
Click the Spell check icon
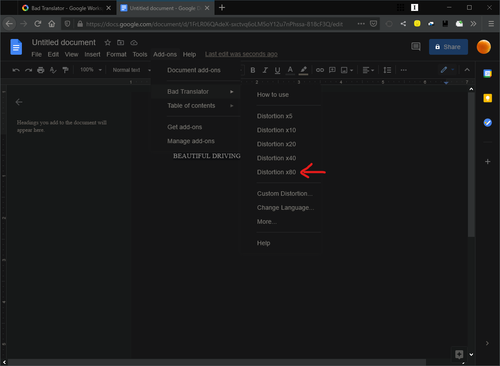coord(53,70)
